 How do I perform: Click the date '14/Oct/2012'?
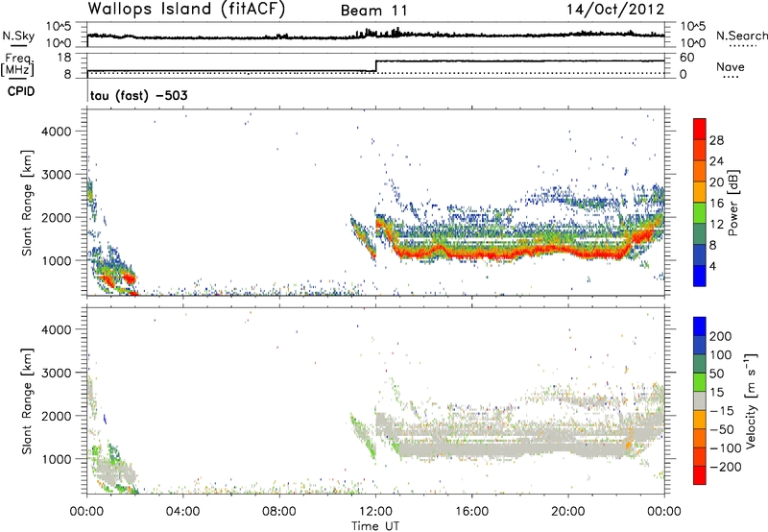(x=615, y=10)
